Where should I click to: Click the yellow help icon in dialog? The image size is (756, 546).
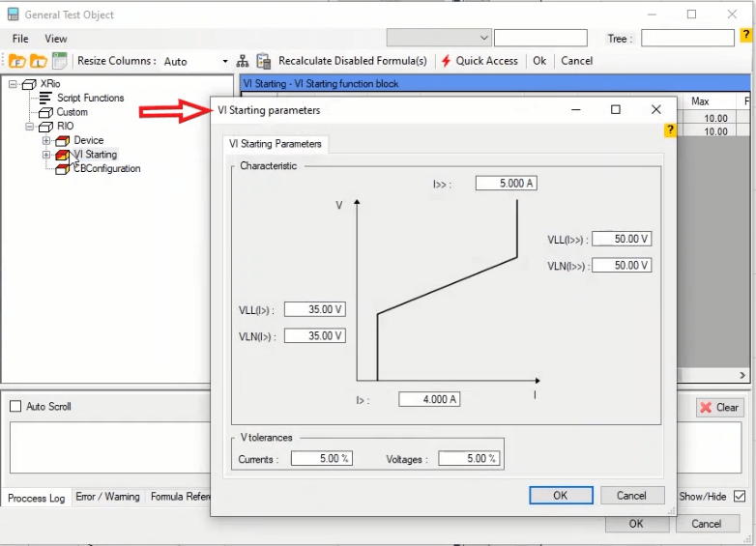pos(669,130)
